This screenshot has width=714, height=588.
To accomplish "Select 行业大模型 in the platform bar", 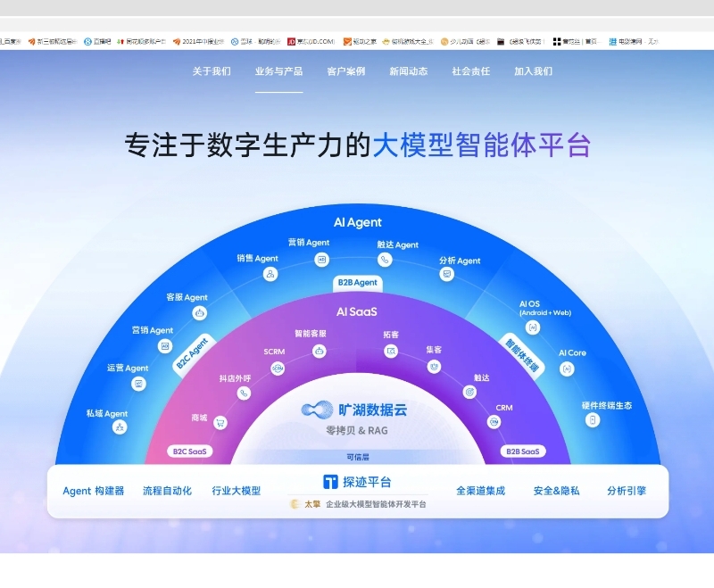I will point(237,491).
